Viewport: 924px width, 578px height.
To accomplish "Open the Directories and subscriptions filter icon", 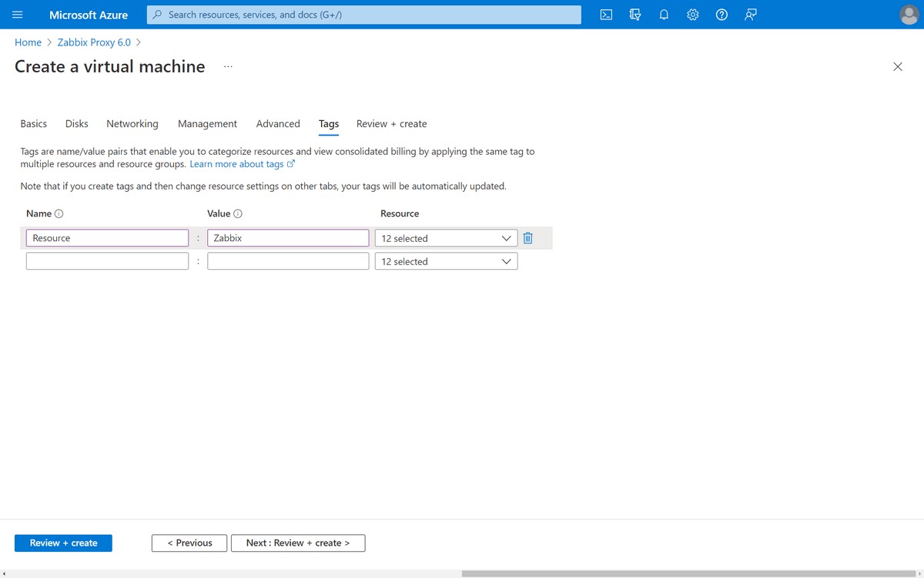I will pyautogui.click(x=635, y=15).
